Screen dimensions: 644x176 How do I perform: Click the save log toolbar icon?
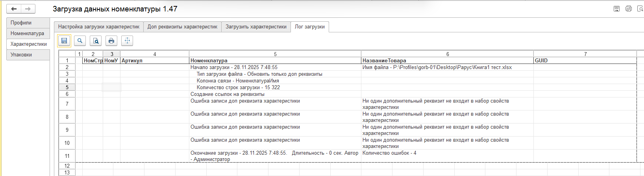pyautogui.click(x=64, y=41)
